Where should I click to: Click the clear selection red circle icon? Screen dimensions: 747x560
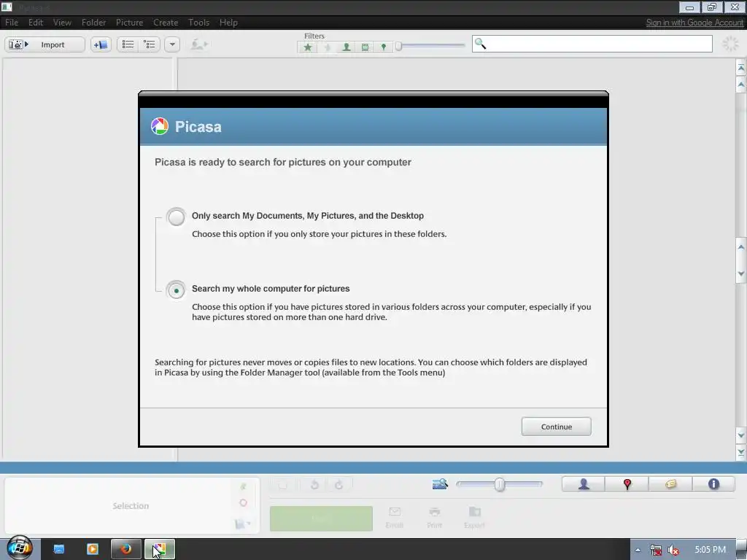(x=243, y=503)
